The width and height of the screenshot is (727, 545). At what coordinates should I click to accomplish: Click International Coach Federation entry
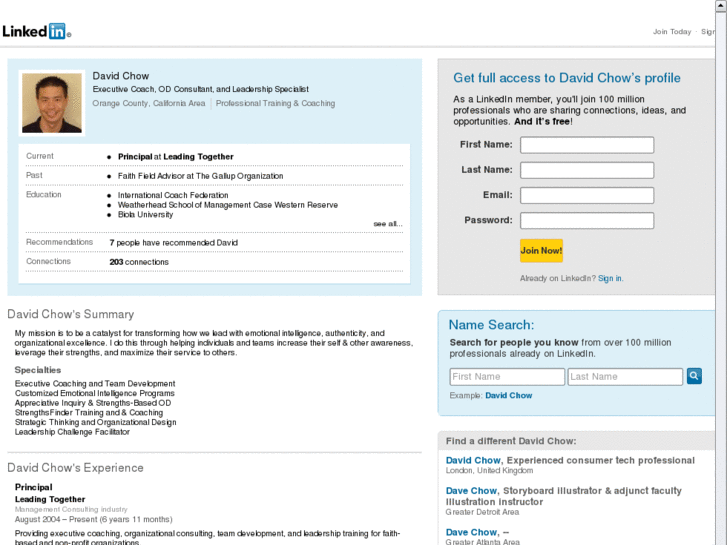tap(173, 195)
